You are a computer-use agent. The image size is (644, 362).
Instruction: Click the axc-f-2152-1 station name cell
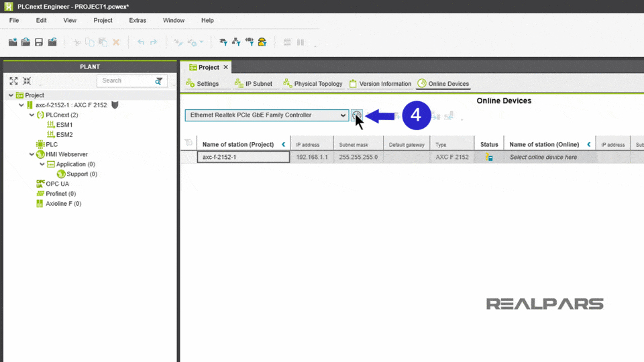243,157
